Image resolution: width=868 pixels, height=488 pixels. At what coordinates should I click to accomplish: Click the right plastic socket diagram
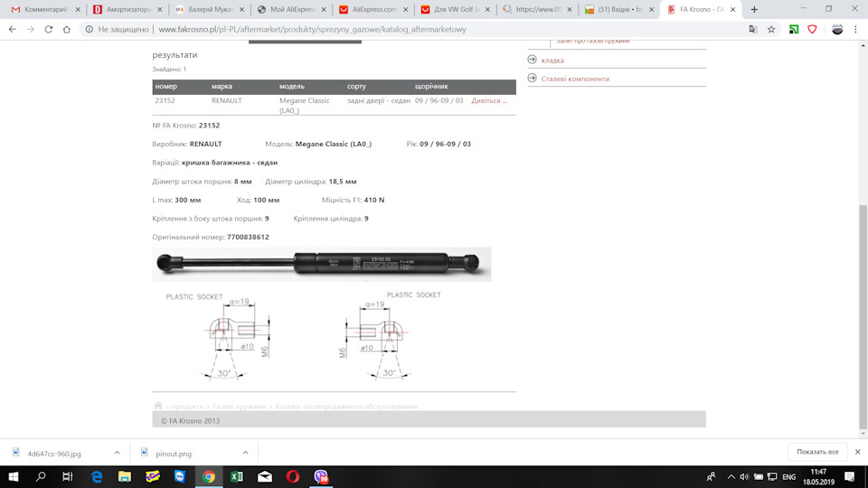coord(391,336)
